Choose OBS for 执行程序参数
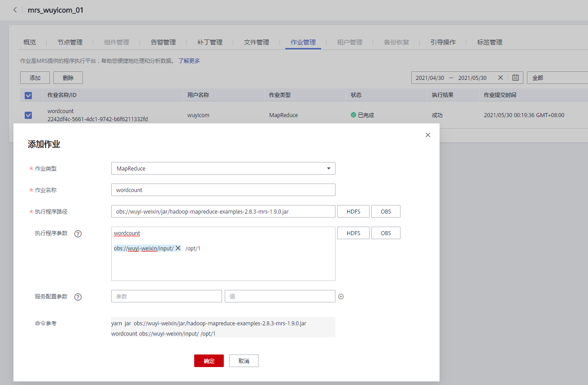This screenshot has height=385, width=588. coord(386,233)
